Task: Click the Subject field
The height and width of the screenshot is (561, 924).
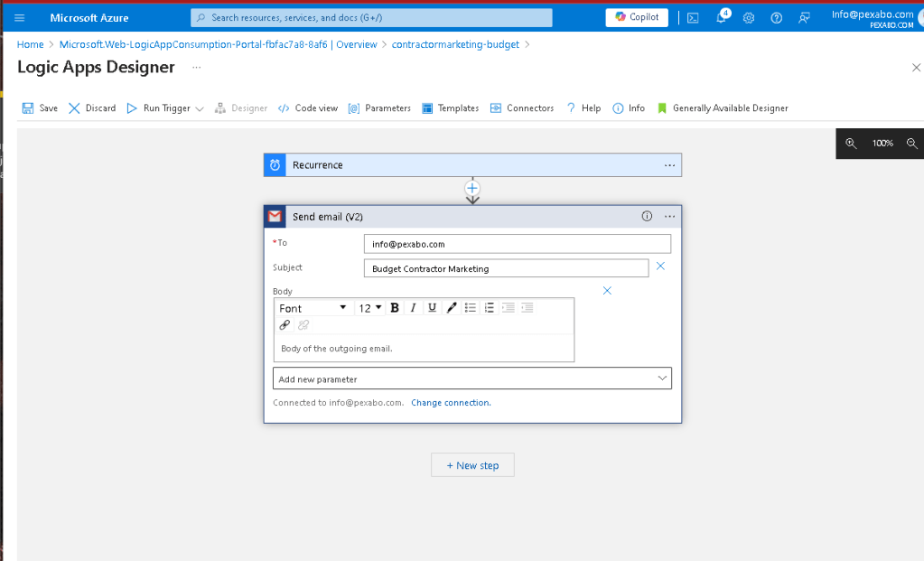Action: click(506, 268)
